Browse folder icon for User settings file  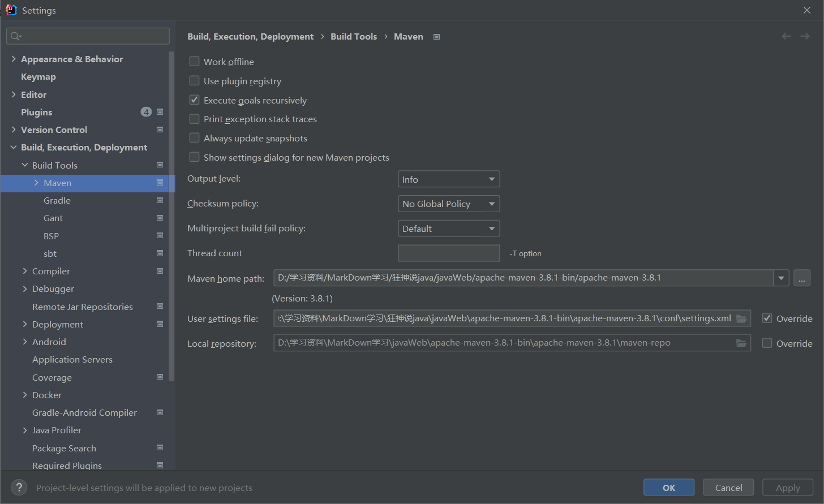(x=741, y=318)
